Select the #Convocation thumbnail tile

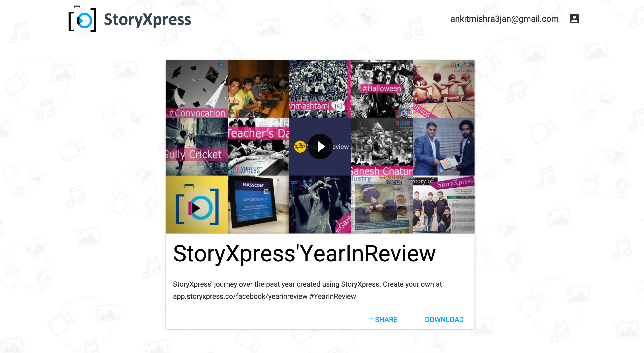[197, 89]
